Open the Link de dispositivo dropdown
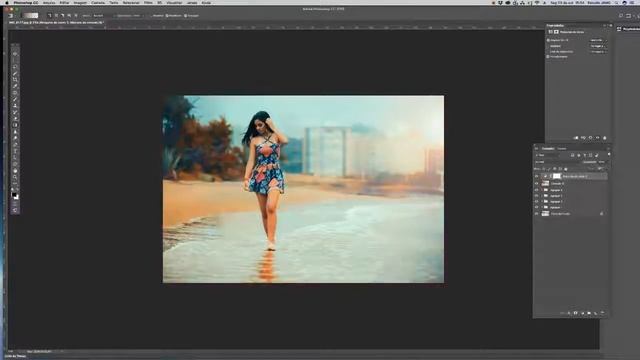The height and width of the screenshot is (360, 640). tap(598, 51)
